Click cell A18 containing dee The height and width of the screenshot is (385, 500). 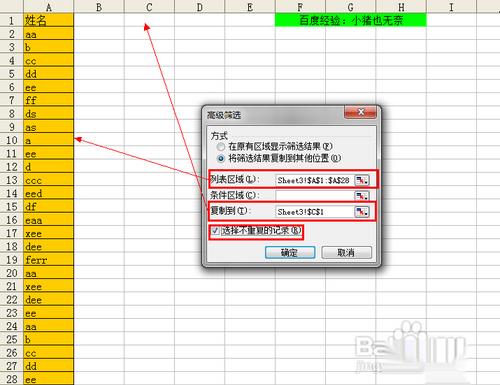tap(49, 246)
